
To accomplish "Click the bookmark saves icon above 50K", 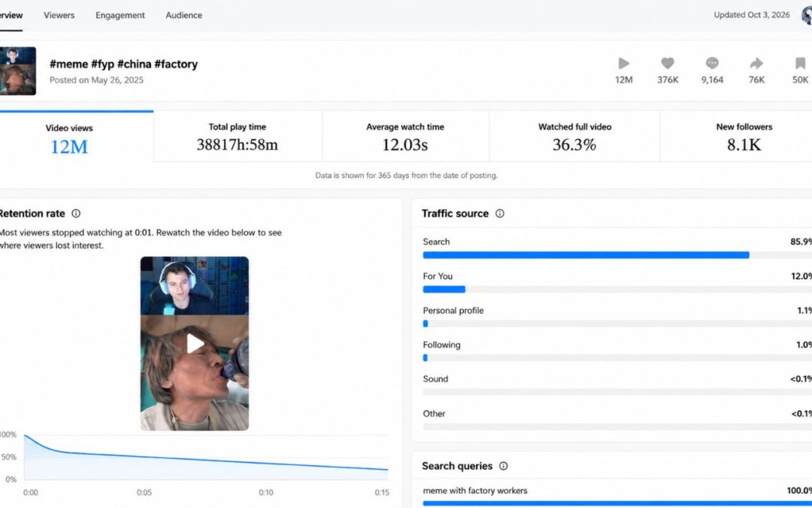I will tap(800, 63).
